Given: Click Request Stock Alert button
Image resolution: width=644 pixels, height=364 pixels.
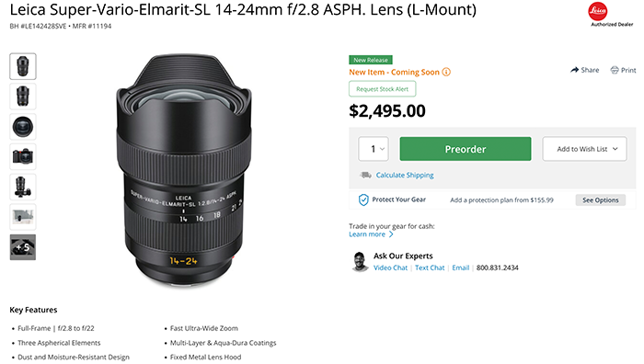Looking at the screenshot, I should click(382, 89).
